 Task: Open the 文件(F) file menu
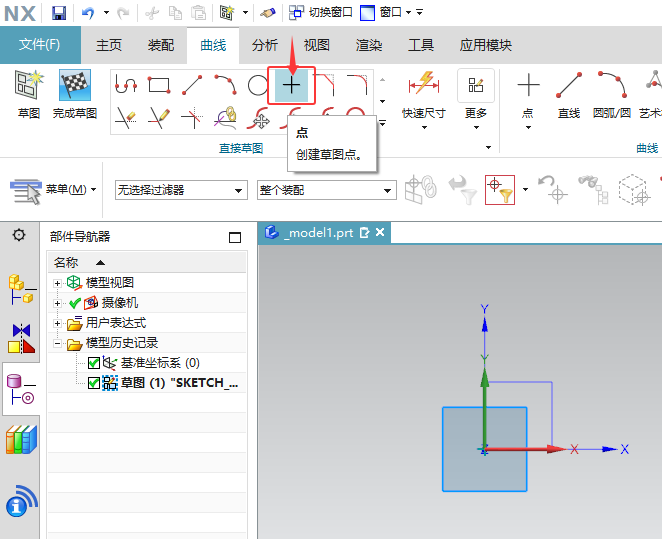click(40, 45)
